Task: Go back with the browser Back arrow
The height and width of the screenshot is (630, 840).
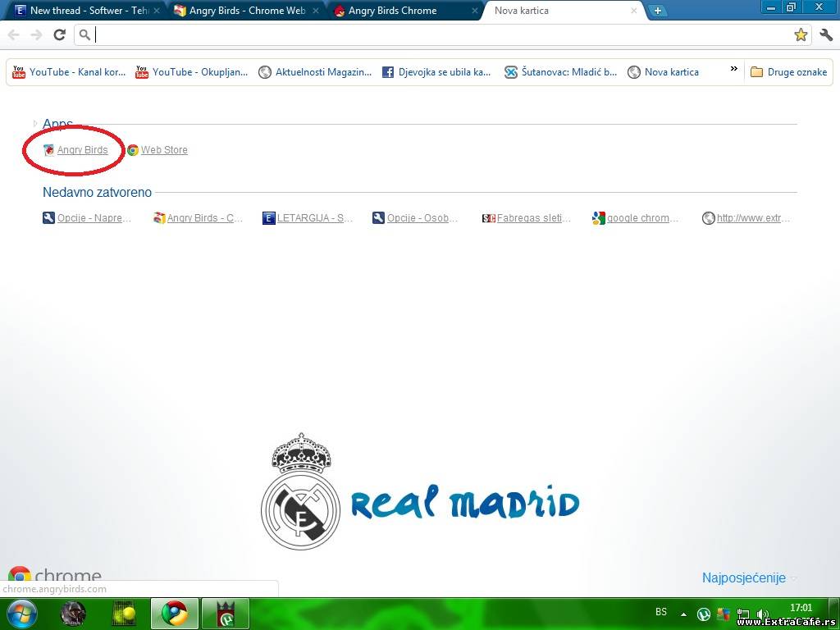Action: 14,34
